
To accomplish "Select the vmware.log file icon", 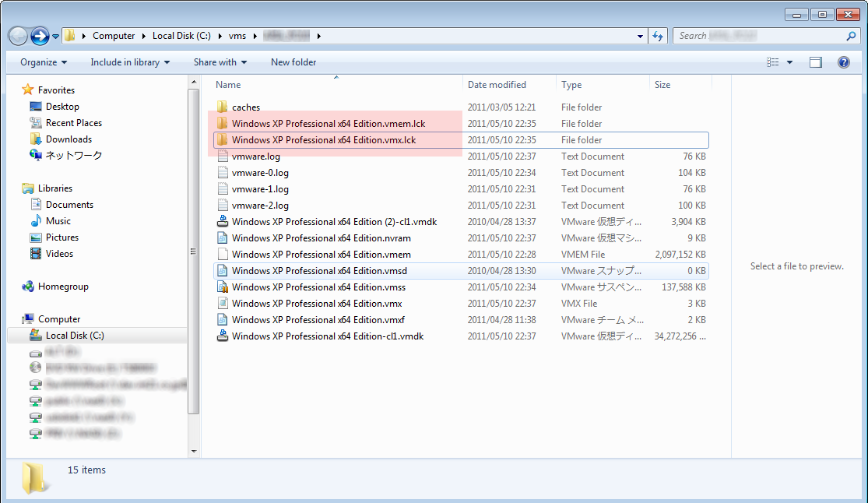I will pos(223,157).
